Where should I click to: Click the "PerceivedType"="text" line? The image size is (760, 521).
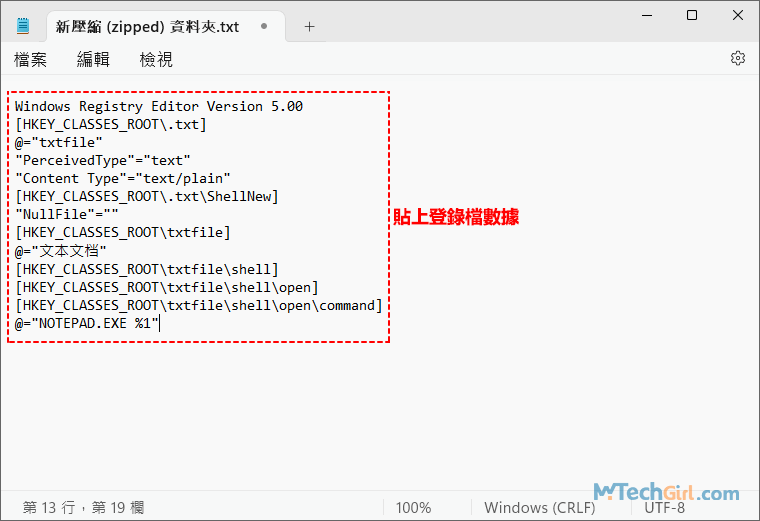click(x=102, y=160)
